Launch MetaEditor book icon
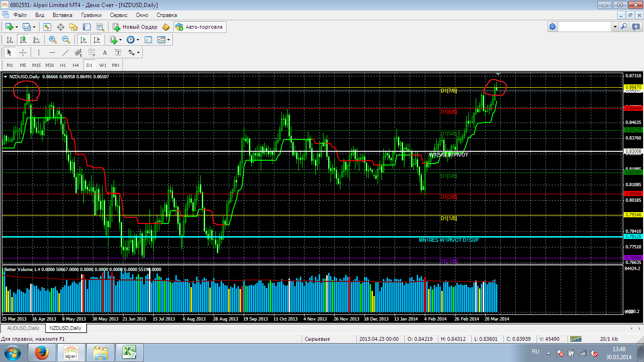Screen dimensions: 644x362 (x=166, y=27)
